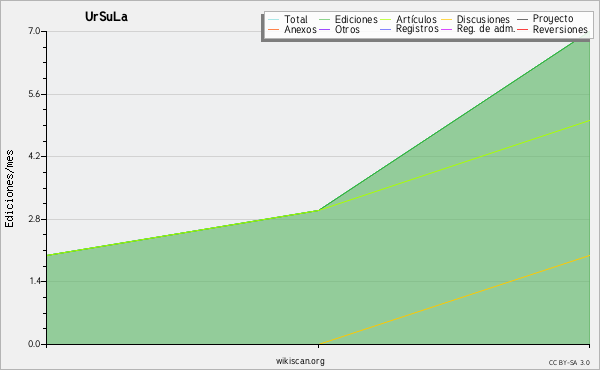
Task: Click the UrSuLa chart title
Action: [x=106, y=17]
